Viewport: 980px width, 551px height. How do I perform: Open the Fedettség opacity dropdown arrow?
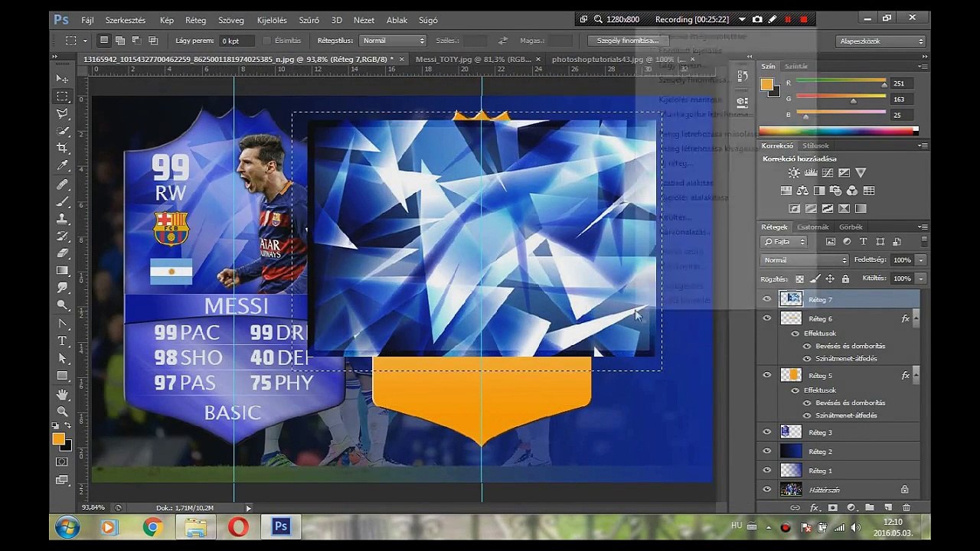[920, 260]
